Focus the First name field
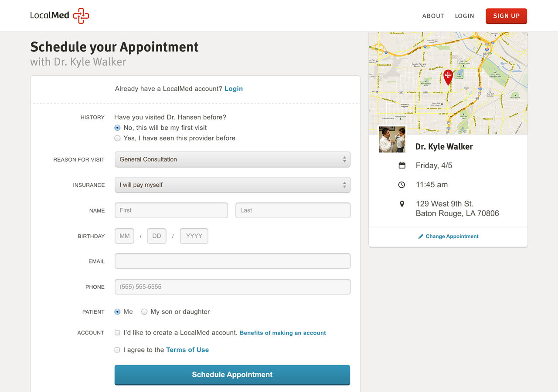 pyautogui.click(x=171, y=210)
